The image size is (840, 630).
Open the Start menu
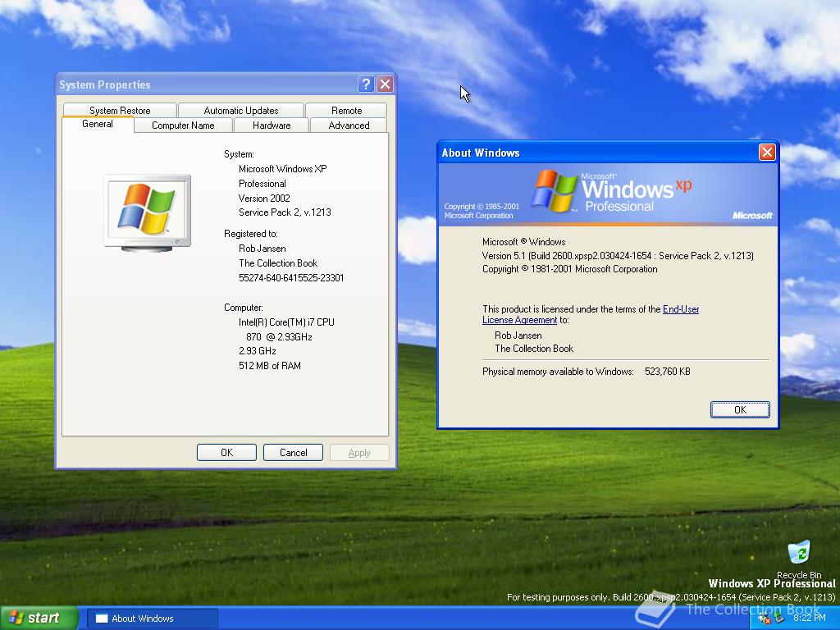click(39, 618)
